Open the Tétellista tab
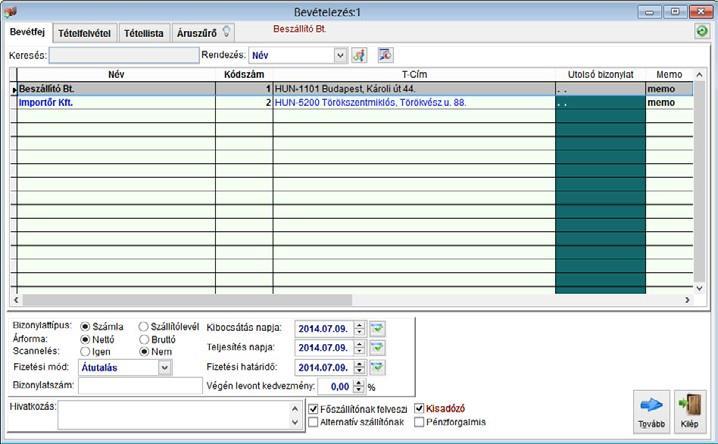The width and height of the screenshot is (718, 444). (144, 33)
